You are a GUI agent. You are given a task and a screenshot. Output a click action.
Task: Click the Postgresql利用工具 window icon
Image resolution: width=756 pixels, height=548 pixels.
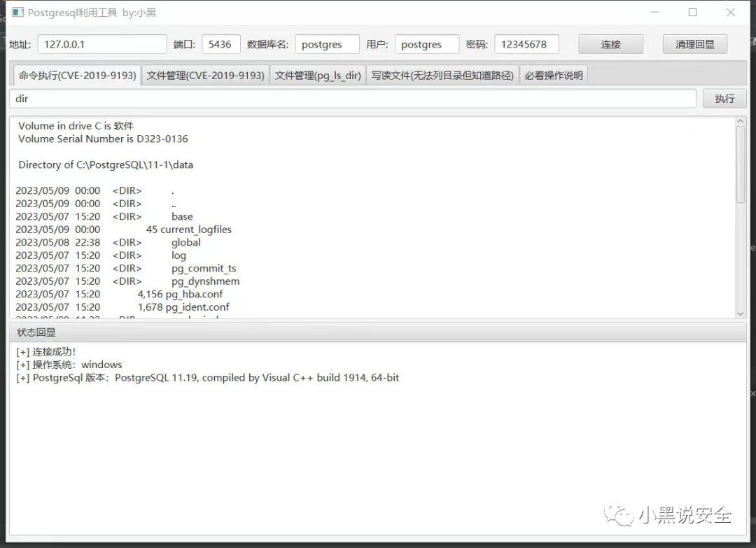(17, 13)
